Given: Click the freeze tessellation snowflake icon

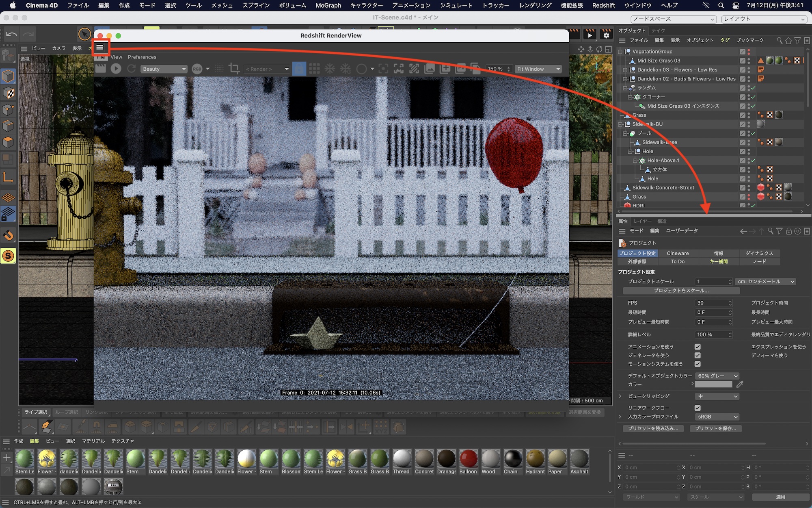Looking at the screenshot, I should (x=330, y=69).
